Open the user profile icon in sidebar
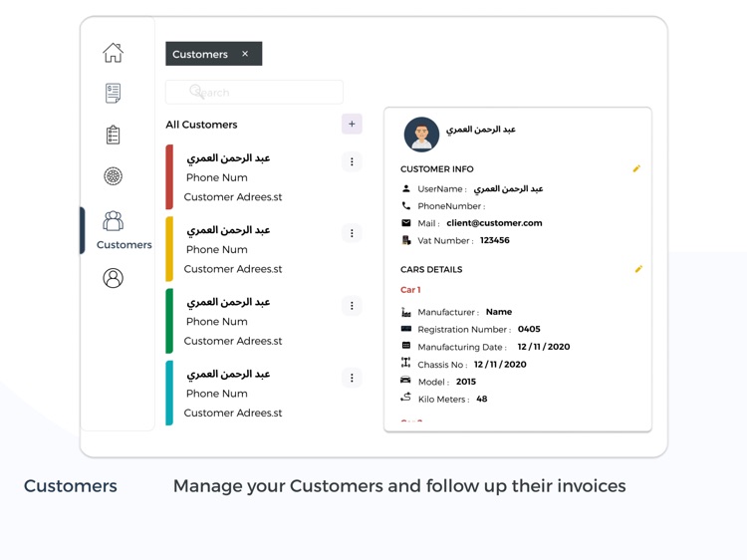The width and height of the screenshot is (747, 560). click(113, 278)
